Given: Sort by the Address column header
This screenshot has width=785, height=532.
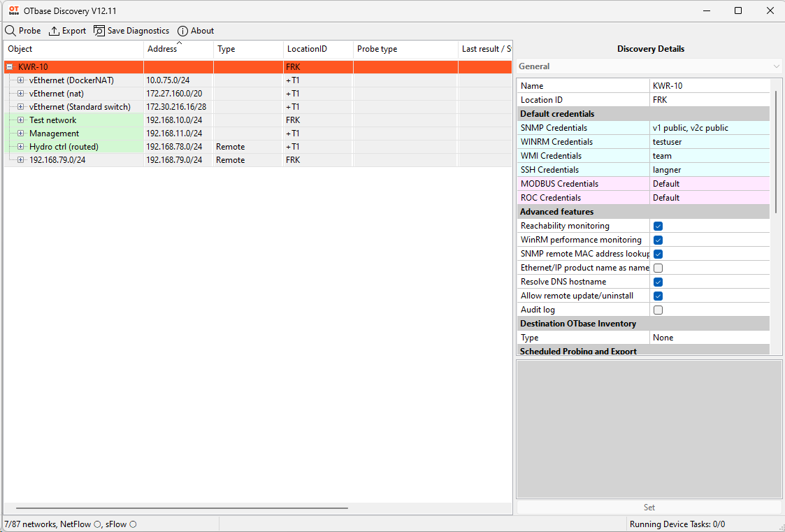Looking at the screenshot, I should (179, 49).
